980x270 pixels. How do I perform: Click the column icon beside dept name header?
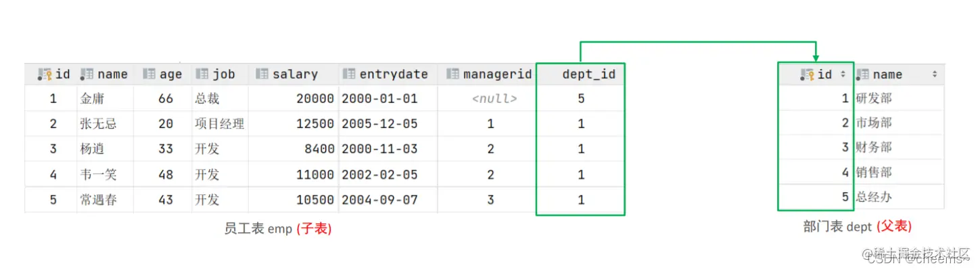click(x=862, y=74)
